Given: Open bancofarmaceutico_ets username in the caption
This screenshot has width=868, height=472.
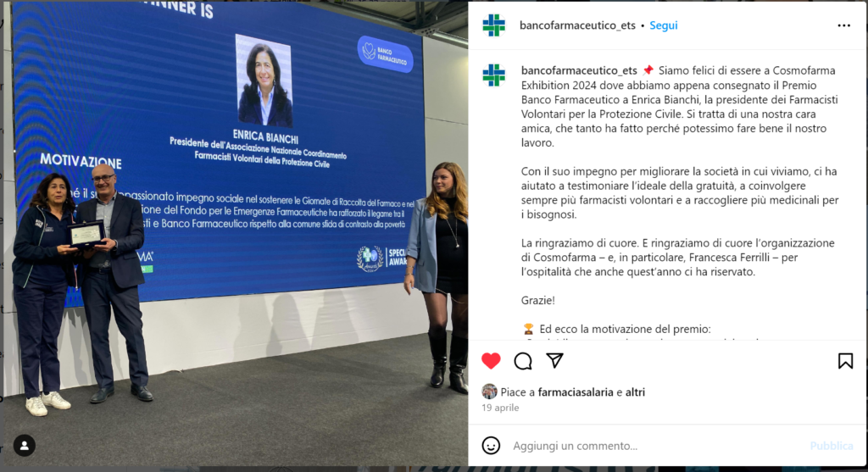Looking at the screenshot, I should click(579, 70).
